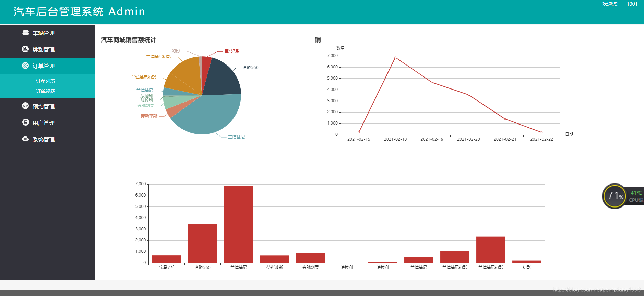Viewport: 644px width, 296px height.
Task: Click the large teal 兰博基尼 pie slice
Action: (209, 115)
